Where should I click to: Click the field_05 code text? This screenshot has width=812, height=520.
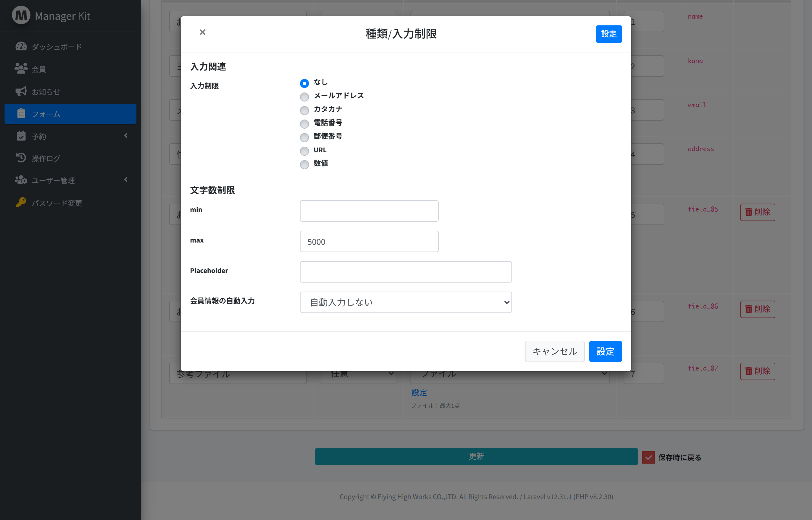pos(703,209)
